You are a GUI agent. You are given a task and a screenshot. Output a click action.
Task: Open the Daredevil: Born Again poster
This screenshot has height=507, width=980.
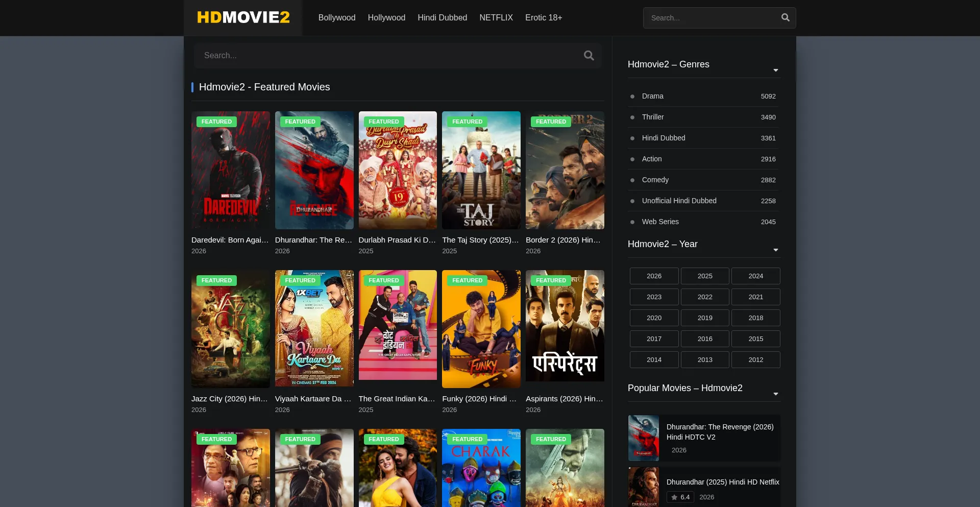tap(231, 170)
